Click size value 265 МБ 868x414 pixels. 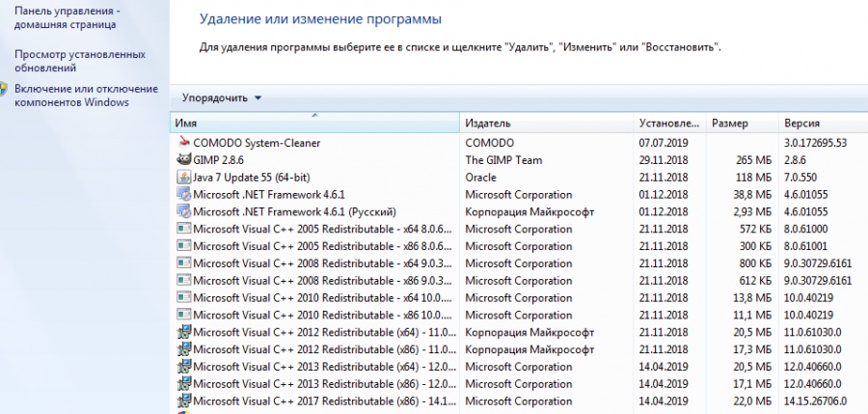pyautogui.click(x=752, y=160)
